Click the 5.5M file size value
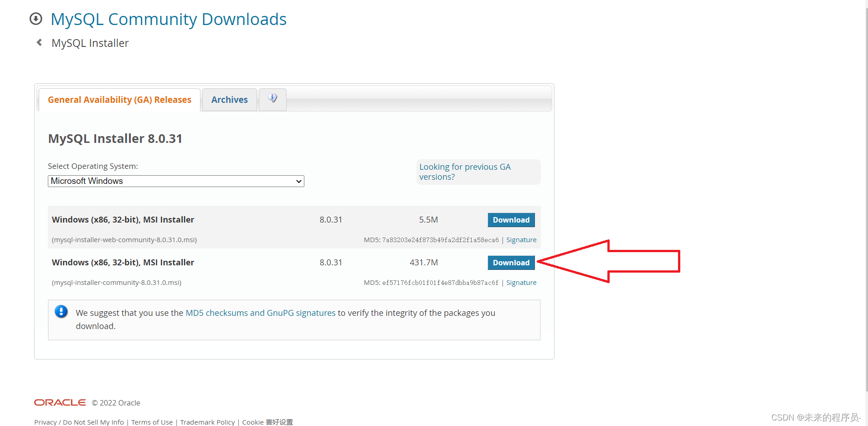The image size is (868, 426). click(428, 220)
